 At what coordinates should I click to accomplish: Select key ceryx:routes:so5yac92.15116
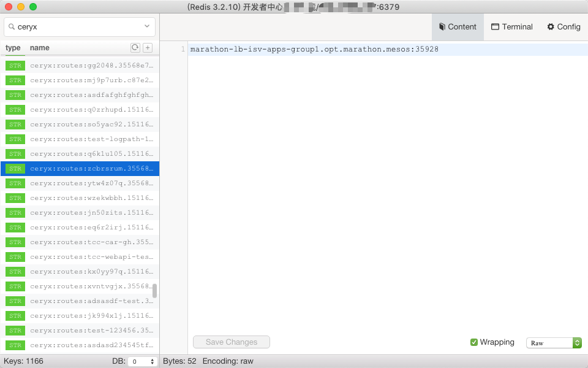tap(80, 125)
